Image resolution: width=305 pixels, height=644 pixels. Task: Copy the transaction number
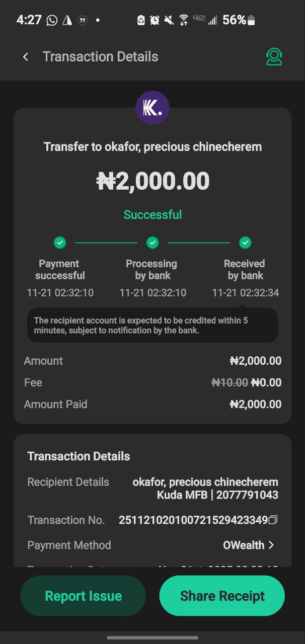coord(273,520)
